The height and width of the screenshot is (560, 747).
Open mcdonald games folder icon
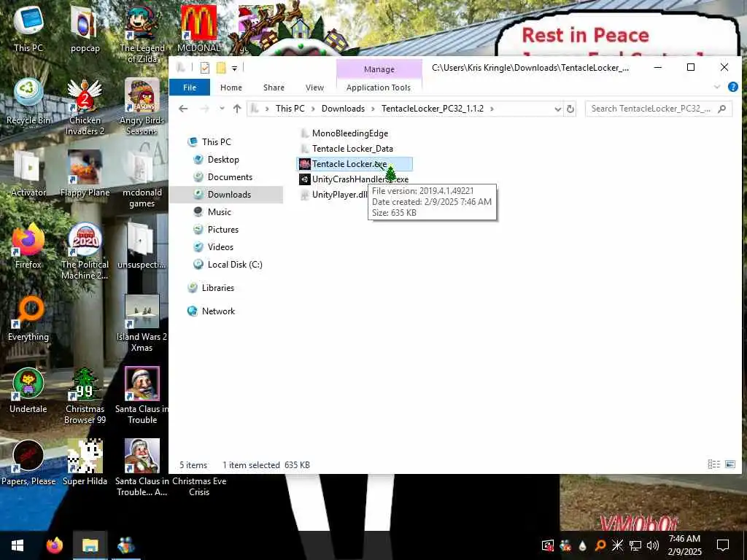point(142,179)
